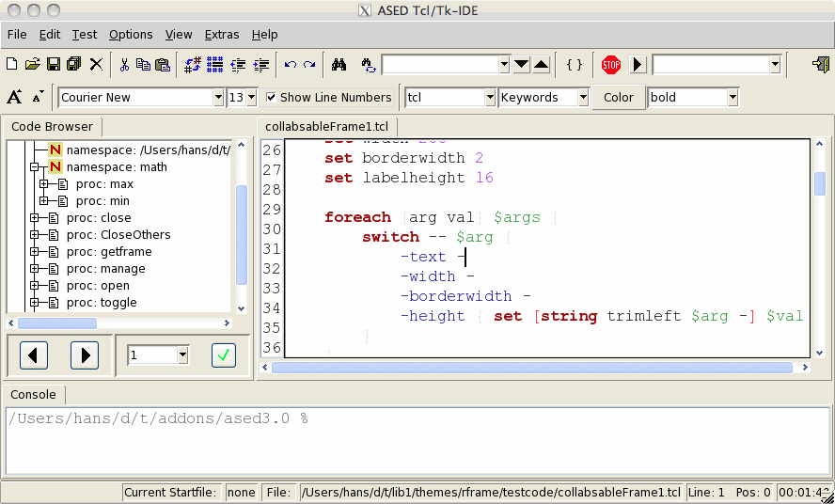Expand the proc: close node
Image resolution: width=835 pixels, height=504 pixels.
pyautogui.click(x=34, y=218)
